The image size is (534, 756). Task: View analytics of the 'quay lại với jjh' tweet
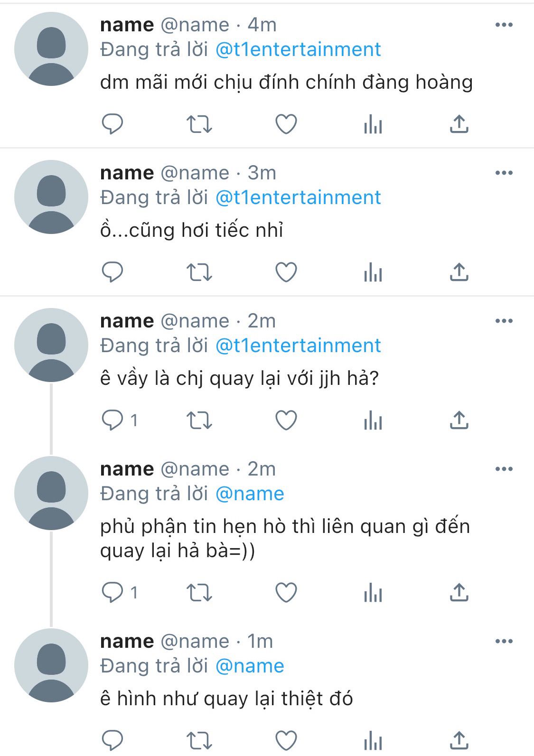tap(373, 421)
